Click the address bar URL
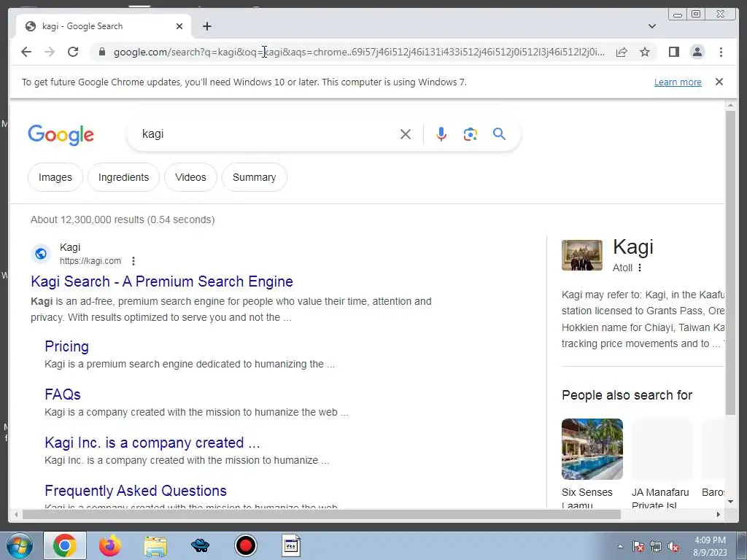Image resolution: width=747 pixels, height=560 pixels. (x=359, y=52)
